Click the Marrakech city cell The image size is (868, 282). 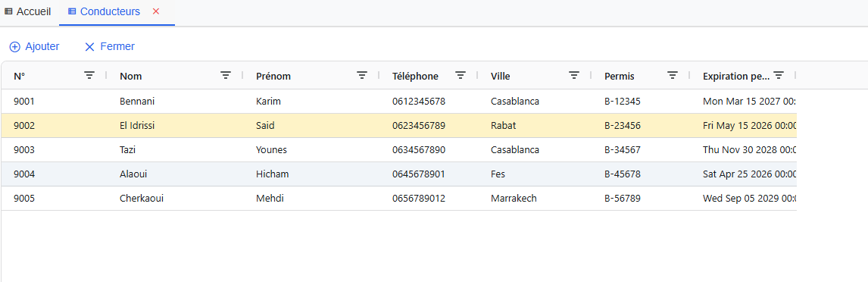click(514, 199)
